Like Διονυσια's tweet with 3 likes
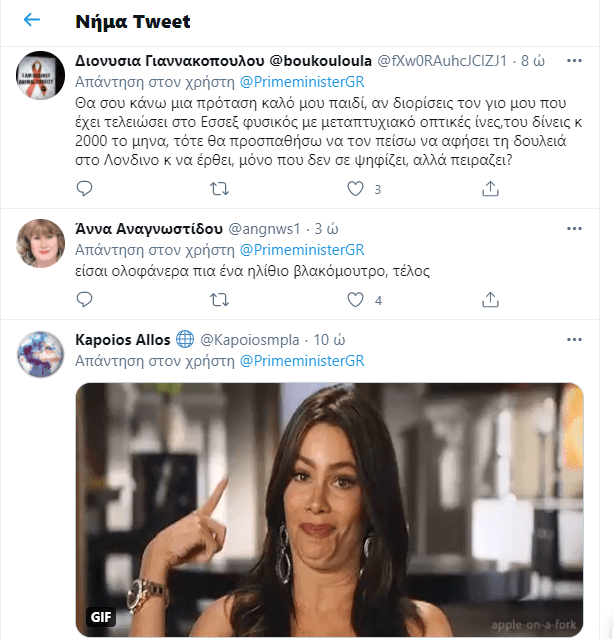 354,188
